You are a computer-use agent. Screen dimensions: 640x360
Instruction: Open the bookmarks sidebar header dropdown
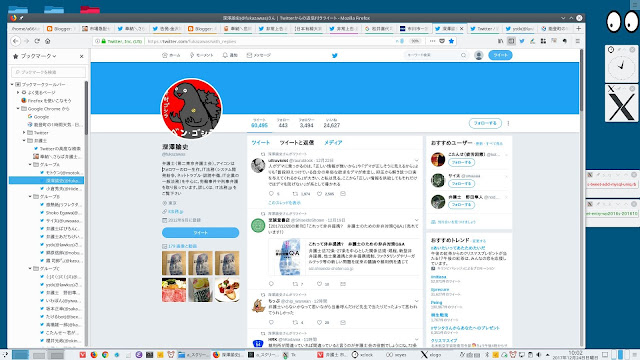38,56
